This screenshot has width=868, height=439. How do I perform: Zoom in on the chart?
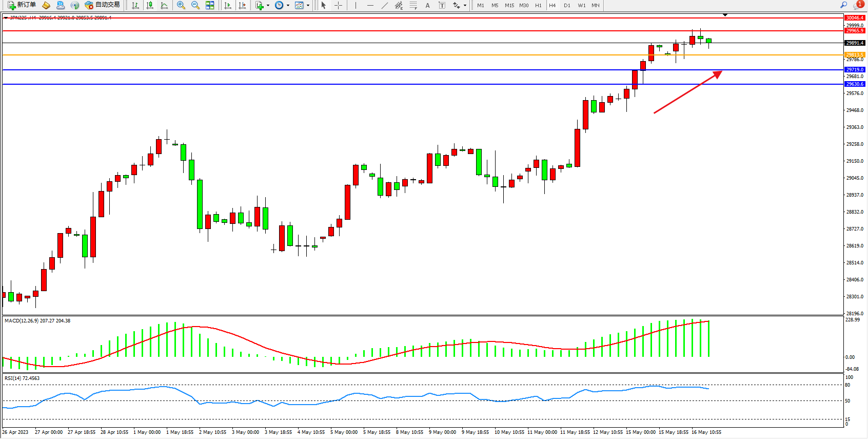[x=181, y=5]
